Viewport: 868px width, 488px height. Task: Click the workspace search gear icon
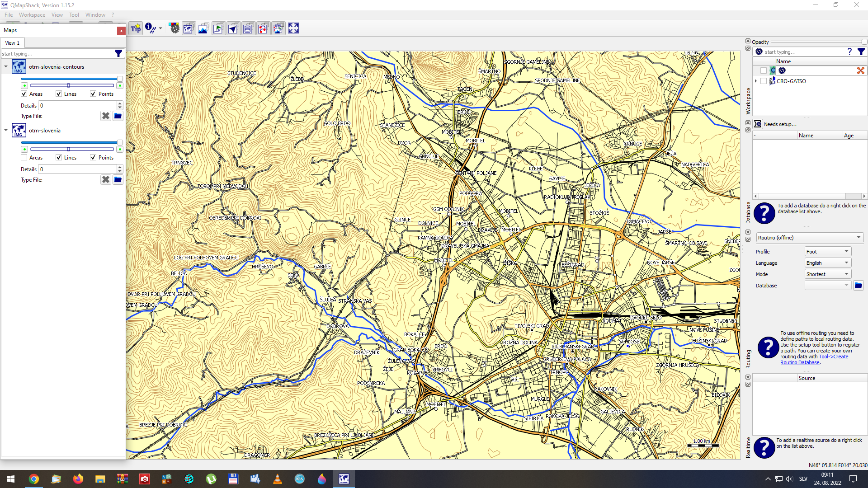[759, 52]
